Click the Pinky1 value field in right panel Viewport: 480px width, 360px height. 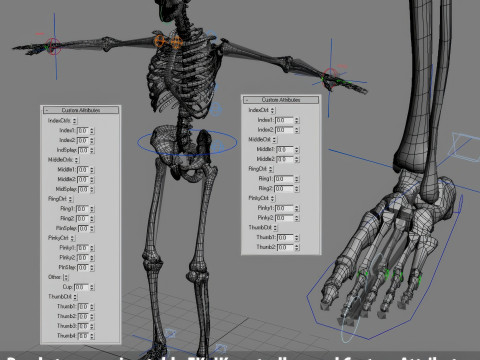[x=284, y=208]
